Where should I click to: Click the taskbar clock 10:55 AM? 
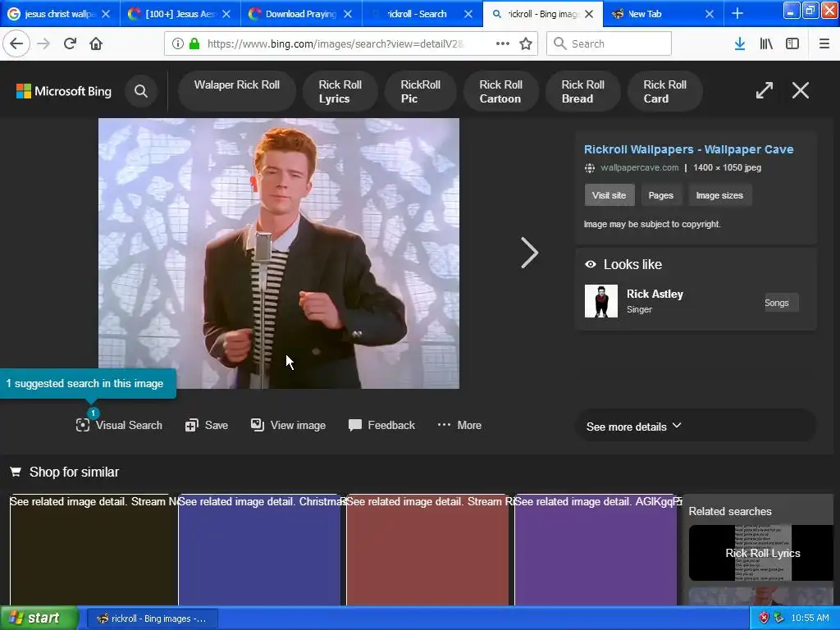tap(810, 619)
